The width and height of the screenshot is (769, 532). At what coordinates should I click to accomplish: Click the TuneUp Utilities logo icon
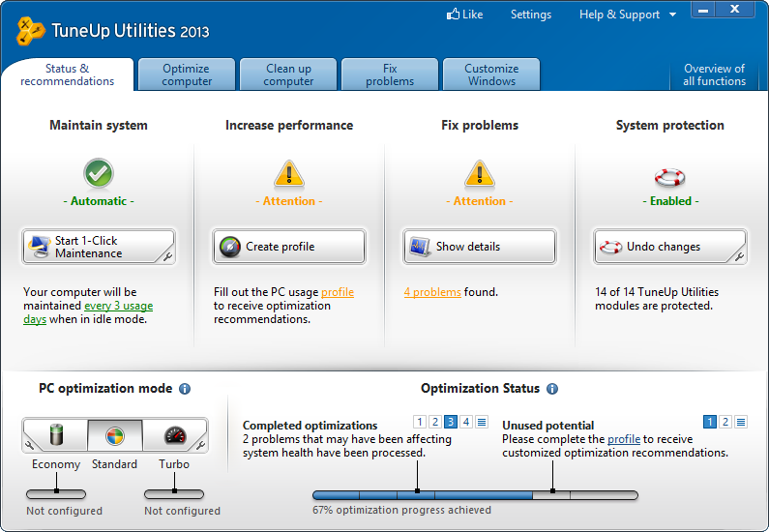click(30, 31)
